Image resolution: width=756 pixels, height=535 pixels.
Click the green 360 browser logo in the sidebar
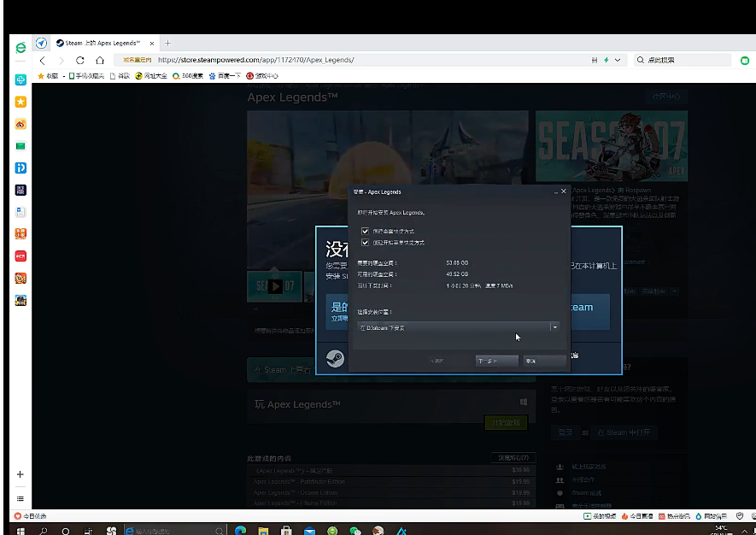pos(21,48)
